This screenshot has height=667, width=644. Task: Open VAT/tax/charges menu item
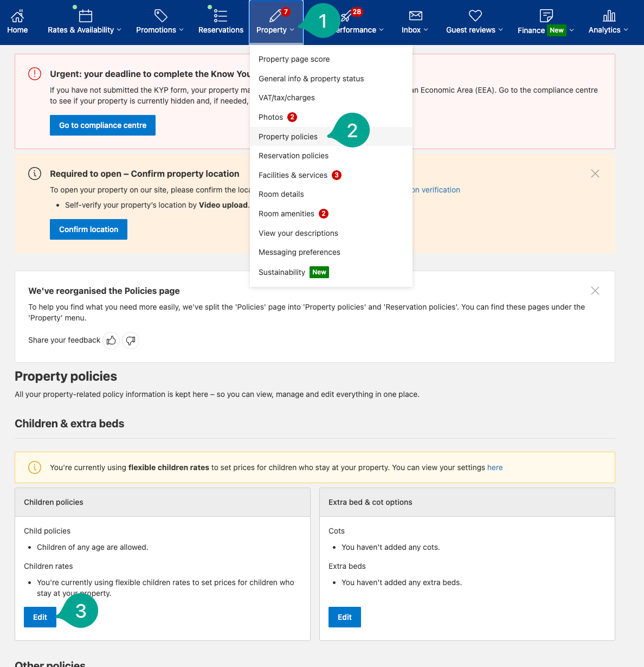pos(331,98)
